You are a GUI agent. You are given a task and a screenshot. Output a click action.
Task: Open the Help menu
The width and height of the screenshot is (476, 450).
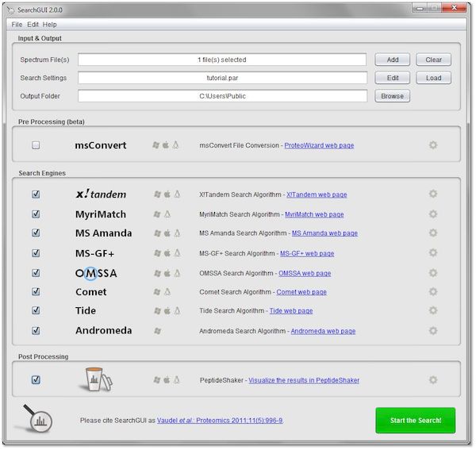click(x=49, y=25)
